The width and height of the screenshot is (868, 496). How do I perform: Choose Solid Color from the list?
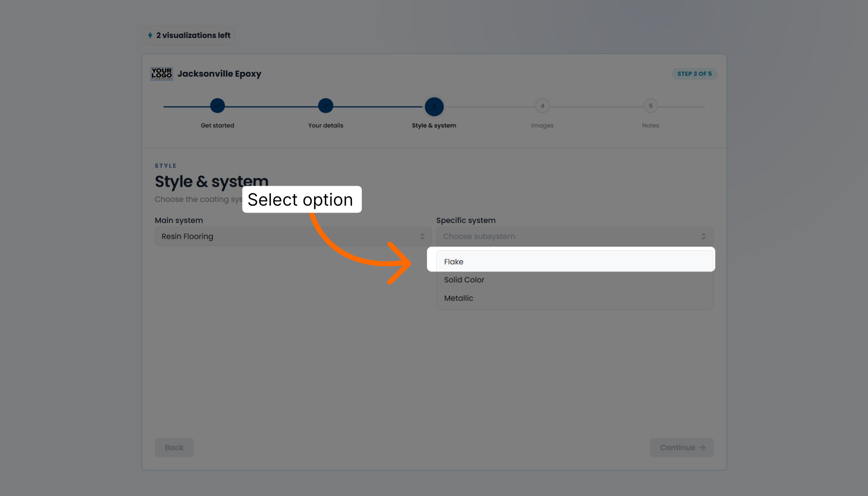click(x=574, y=280)
